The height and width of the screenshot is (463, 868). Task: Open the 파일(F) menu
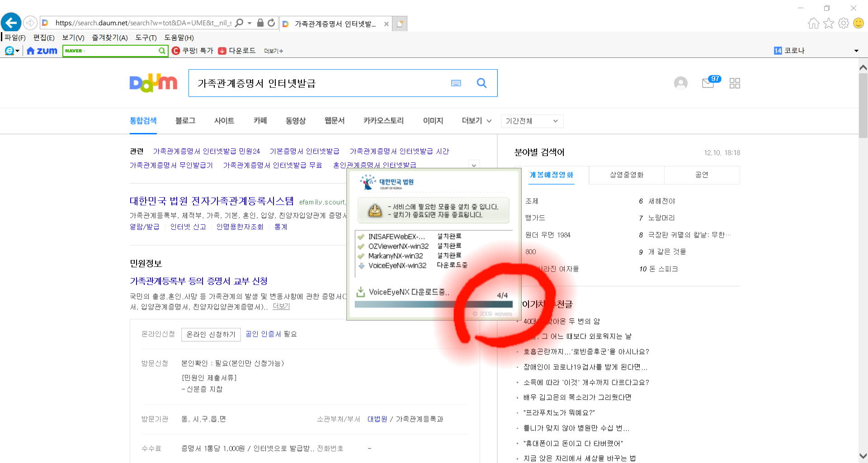click(15, 38)
